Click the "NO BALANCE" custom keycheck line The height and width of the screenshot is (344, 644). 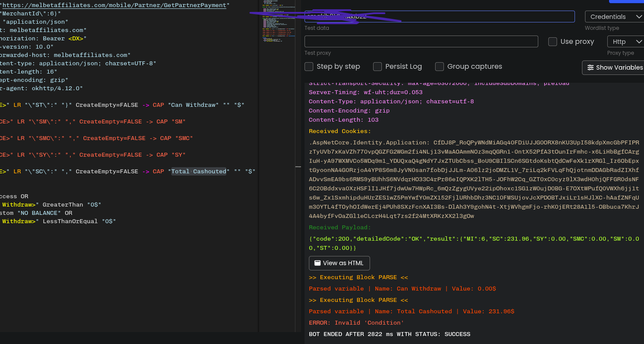tap(36, 213)
